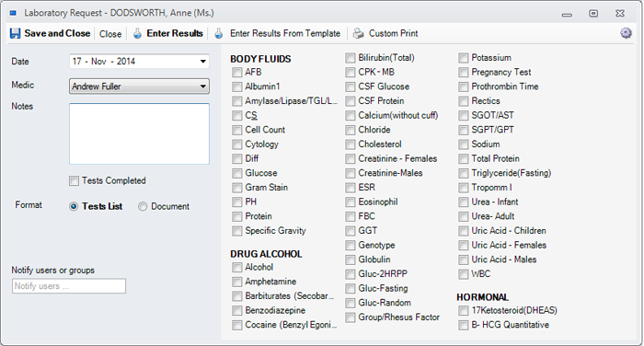Check the Cholesterol test checkbox

tap(350, 144)
